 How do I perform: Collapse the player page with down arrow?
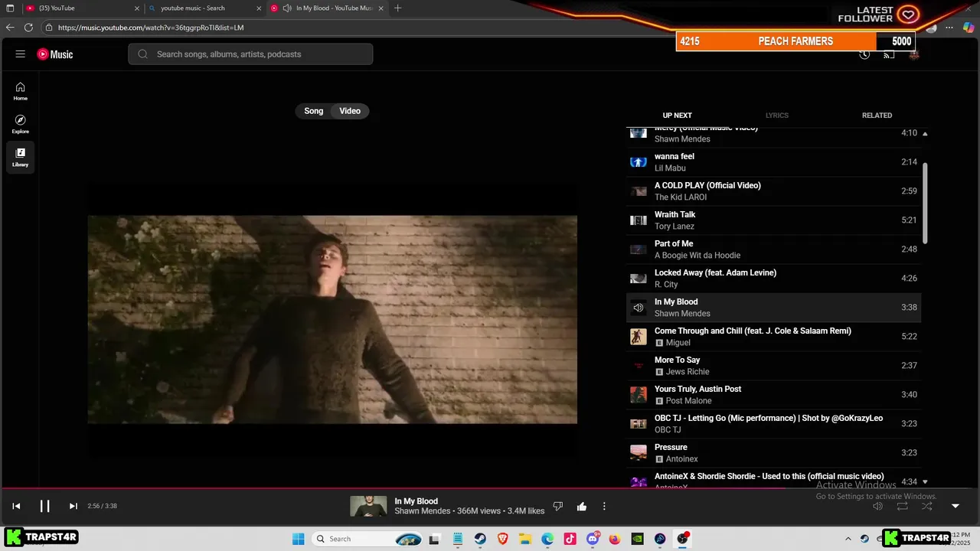(955, 506)
